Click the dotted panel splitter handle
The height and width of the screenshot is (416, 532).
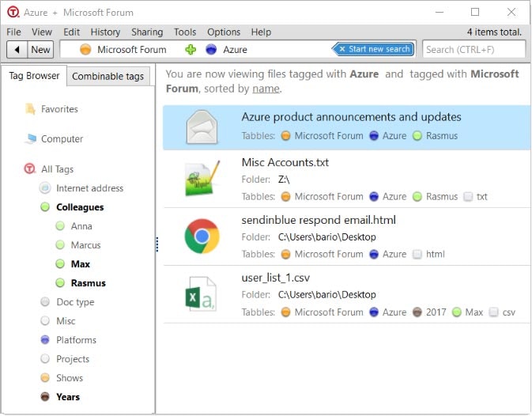[157, 244]
